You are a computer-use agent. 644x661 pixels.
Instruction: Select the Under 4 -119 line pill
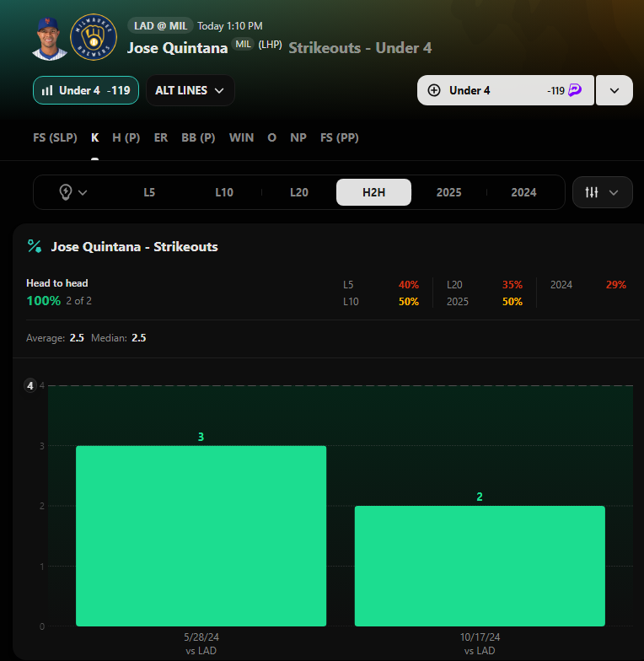point(86,90)
